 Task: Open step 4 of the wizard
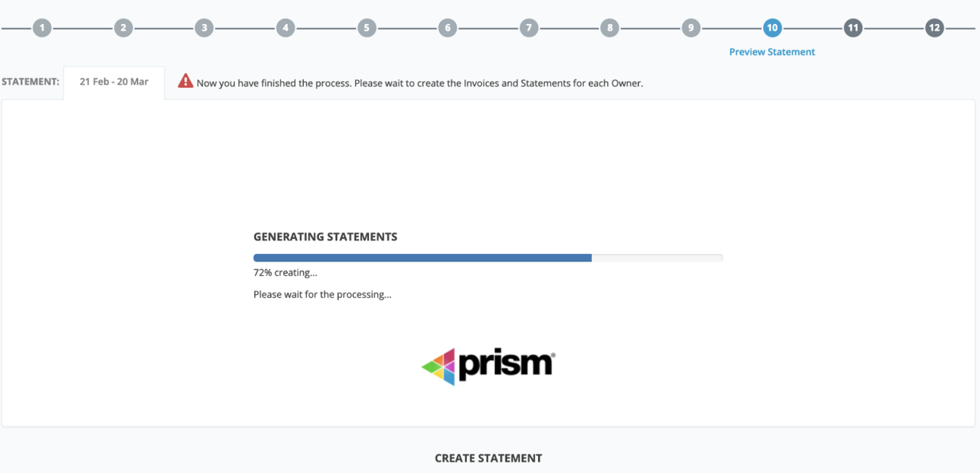[286, 28]
